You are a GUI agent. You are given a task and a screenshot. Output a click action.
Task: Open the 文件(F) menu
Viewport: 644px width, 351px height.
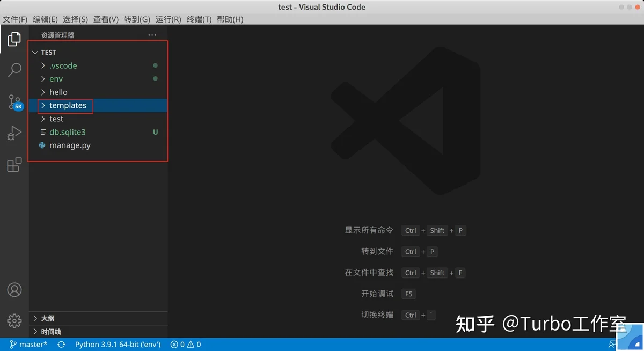pyautogui.click(x=15, y=19)
